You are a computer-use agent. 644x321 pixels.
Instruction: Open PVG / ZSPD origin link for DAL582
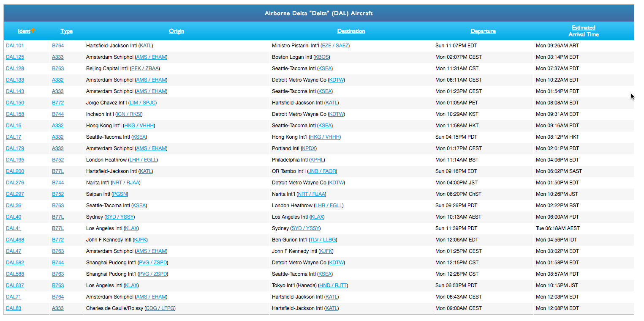153,263
